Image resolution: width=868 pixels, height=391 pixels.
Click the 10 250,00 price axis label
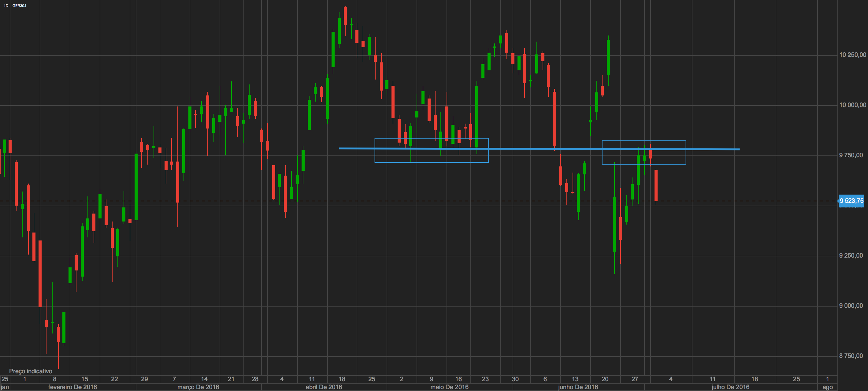coord(852,55)
